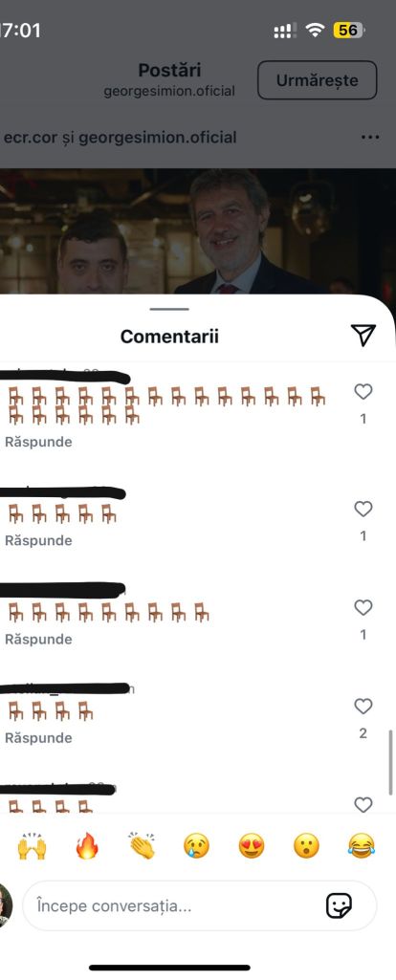Insert the laughing tears emoji

(362, 846)
